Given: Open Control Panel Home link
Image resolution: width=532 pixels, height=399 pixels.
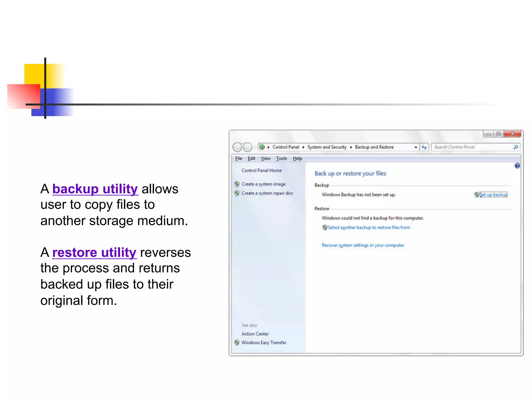Looking at the screenshot, I should coord(261,170).
